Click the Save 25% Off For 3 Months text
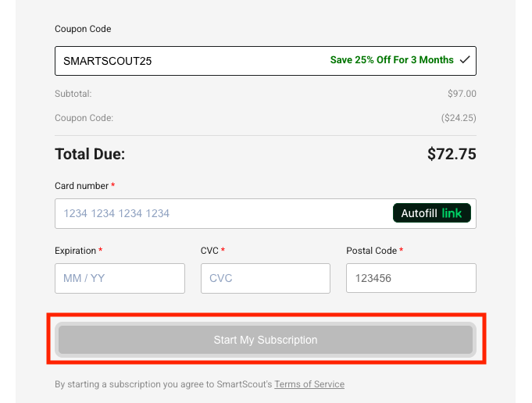532x403 pixels. (x=392, y=60)
